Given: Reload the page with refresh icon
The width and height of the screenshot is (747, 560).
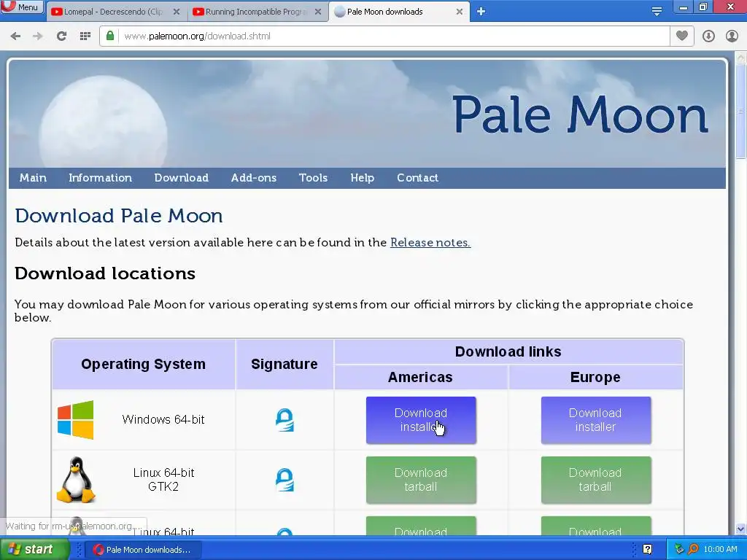Looking at the screenshot, I should tap(61, 36).
